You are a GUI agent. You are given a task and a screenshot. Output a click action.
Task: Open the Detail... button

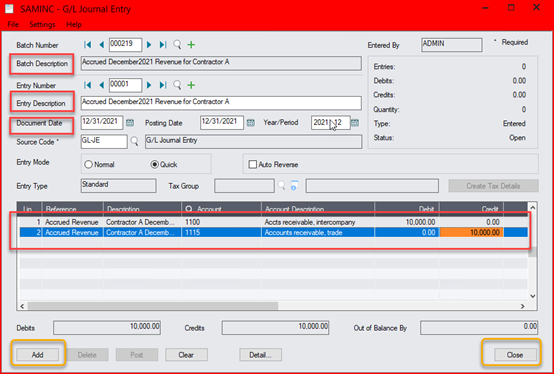coord(260,355)
